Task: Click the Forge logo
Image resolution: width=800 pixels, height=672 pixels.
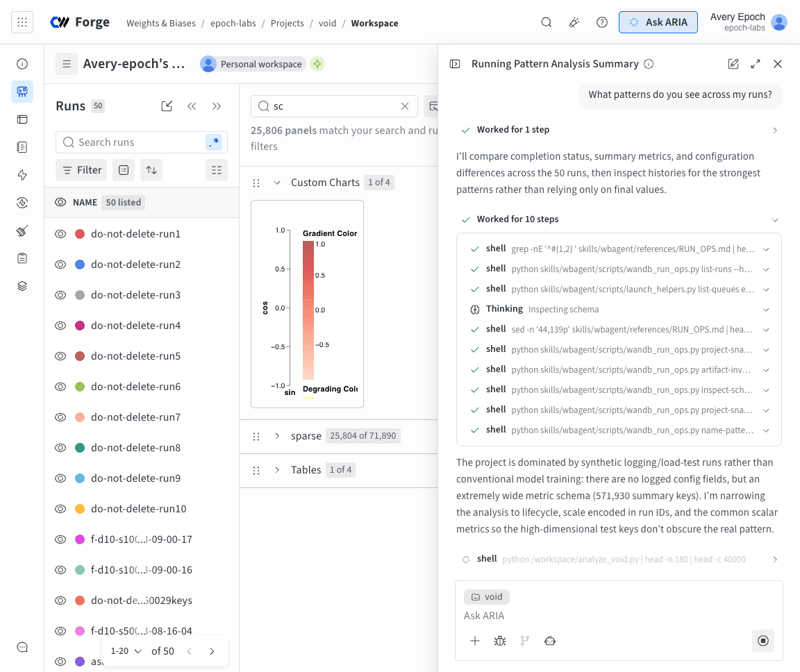Action: pos(80,22)
